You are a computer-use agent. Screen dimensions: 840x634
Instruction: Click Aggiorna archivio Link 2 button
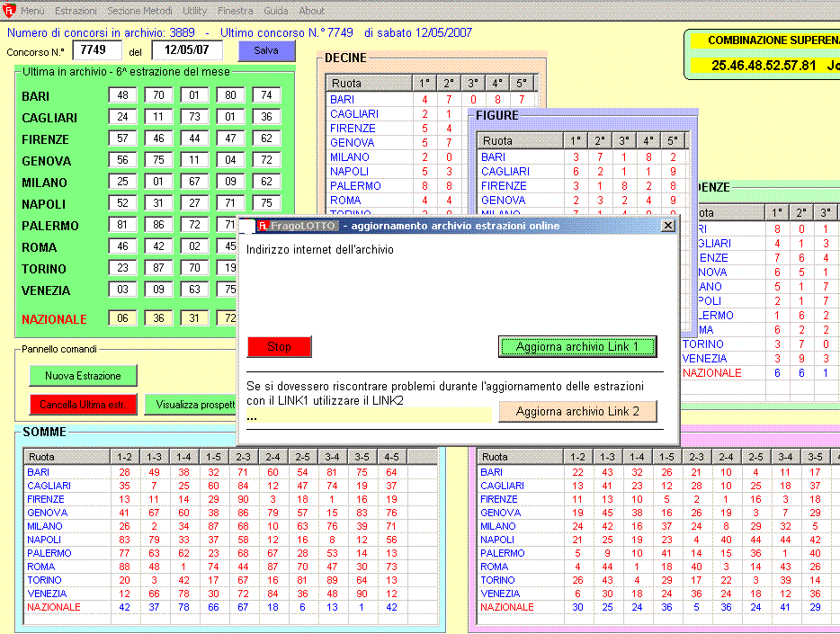(x=577, y=411)
